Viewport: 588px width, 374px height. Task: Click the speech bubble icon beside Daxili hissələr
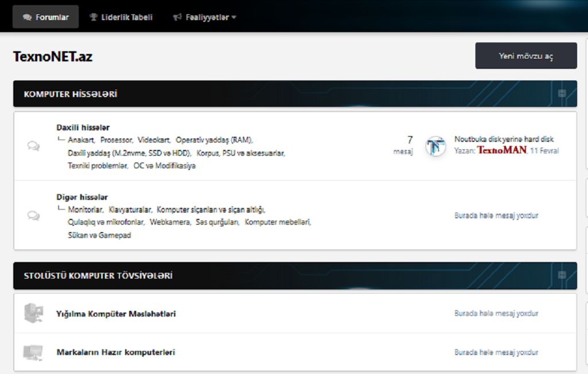[33, 146]
